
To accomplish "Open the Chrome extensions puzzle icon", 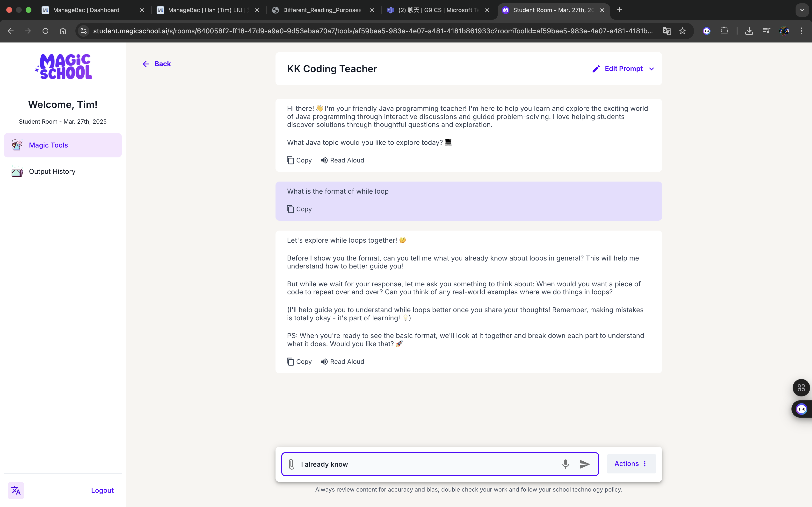I will coord(724,31).
